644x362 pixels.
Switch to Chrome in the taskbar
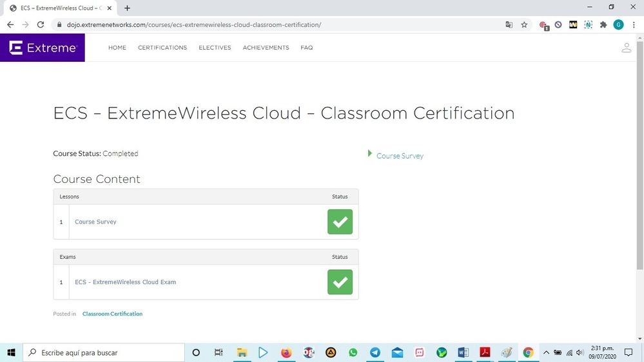(528, 352)
